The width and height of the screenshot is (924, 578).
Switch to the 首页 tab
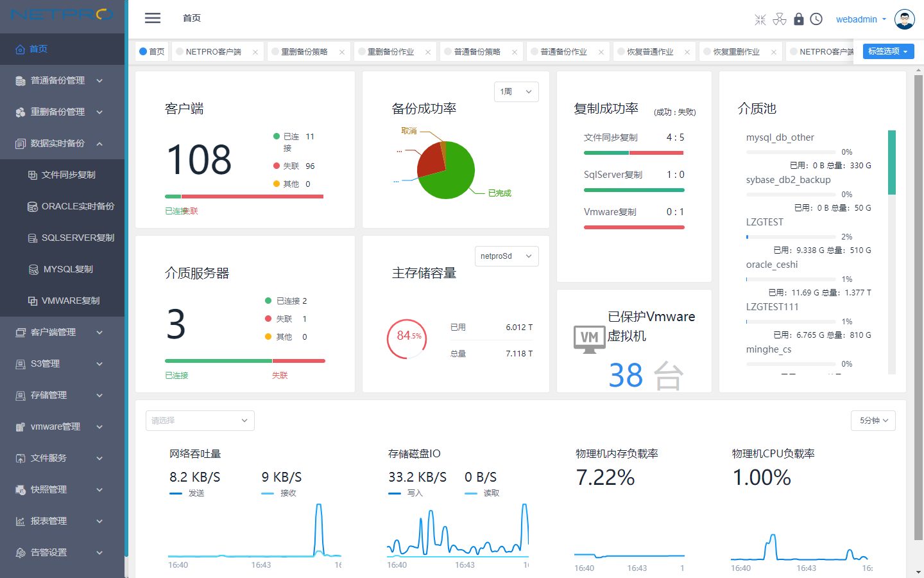point(152,52)
